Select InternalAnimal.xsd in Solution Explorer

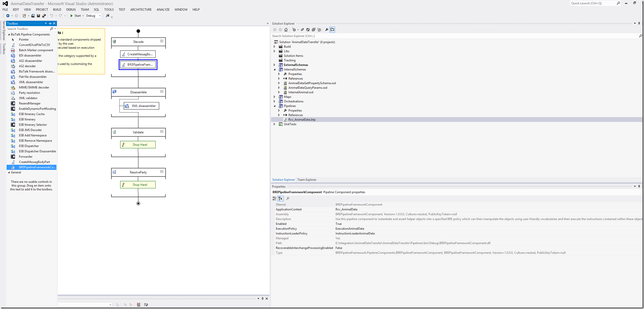301,92
